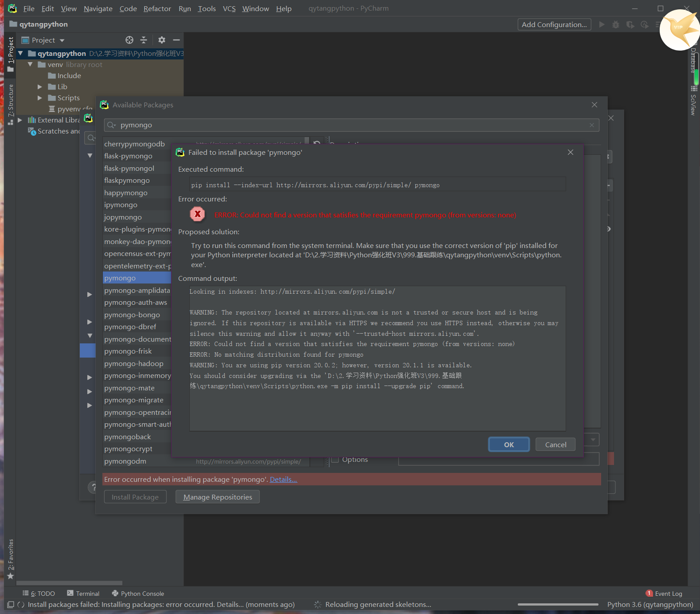Open the Event Log

click(x=664, y=593)
